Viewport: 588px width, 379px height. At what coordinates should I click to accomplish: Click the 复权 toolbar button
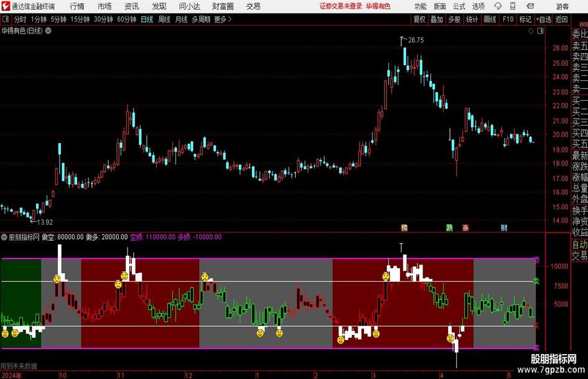[x=419, y=19]
